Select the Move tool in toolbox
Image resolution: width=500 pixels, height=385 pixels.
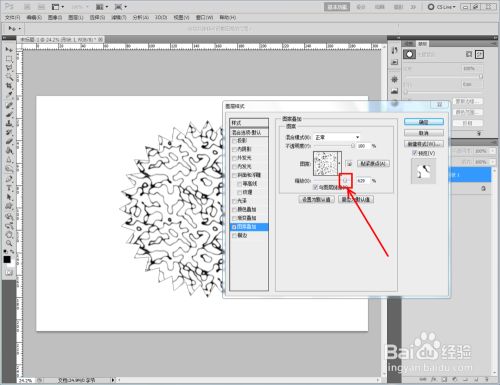point(9,49)
